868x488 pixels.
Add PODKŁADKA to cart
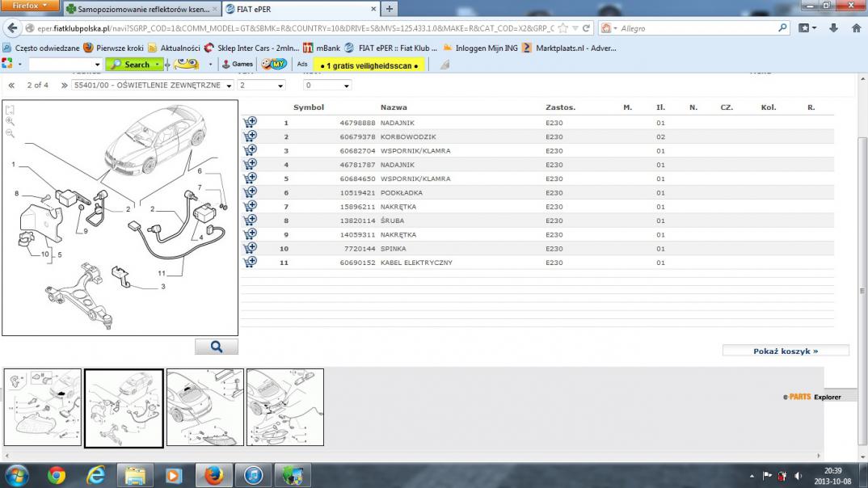(x=251, y=192)
